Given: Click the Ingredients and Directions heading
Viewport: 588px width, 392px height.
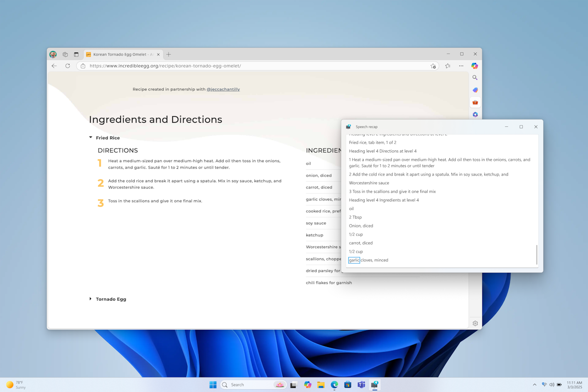Looking at the screenshot, I should click(155, 119).
